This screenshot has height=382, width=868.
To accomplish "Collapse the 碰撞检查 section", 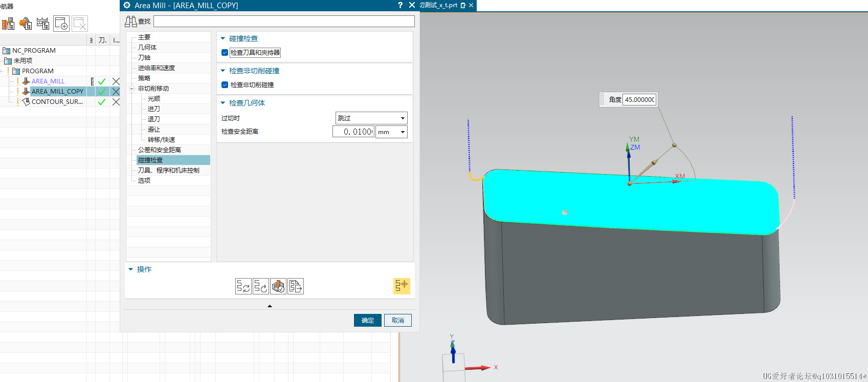I will (x=223, y=38).
